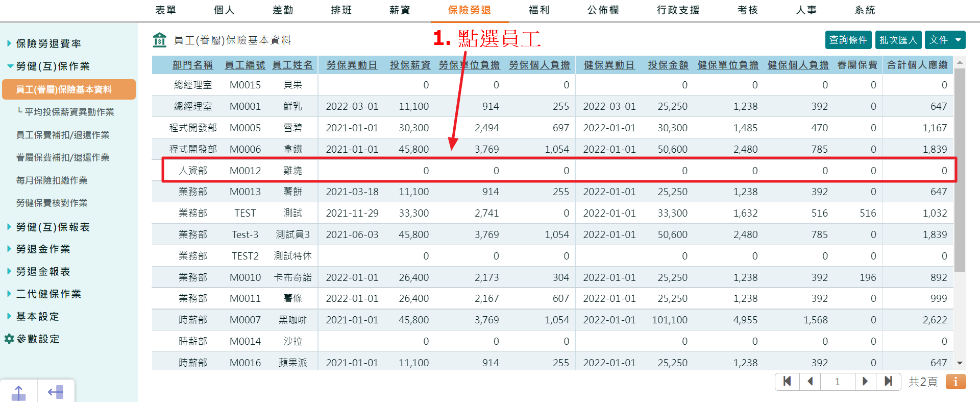The height and width of the screenshot is (402, 980).
Task: Select employee M0007 黑咖啡 row
Action: coord(552,320)
